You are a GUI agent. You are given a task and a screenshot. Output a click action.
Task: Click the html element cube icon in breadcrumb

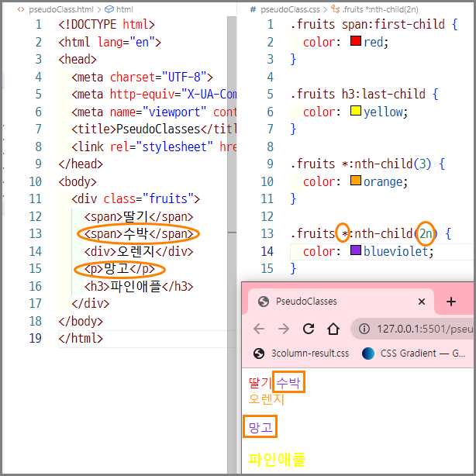pyautogui.click(x=109, y=9)
